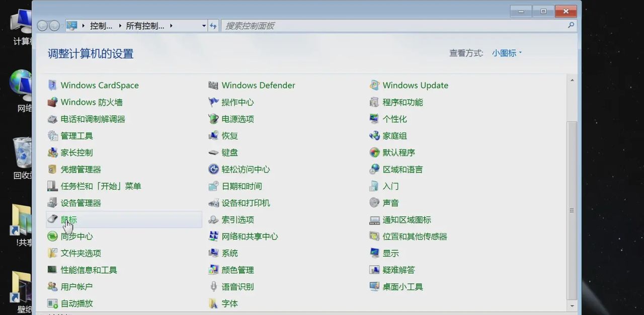
Task: Open 位置和其他传感器 link
Action: 415,237
